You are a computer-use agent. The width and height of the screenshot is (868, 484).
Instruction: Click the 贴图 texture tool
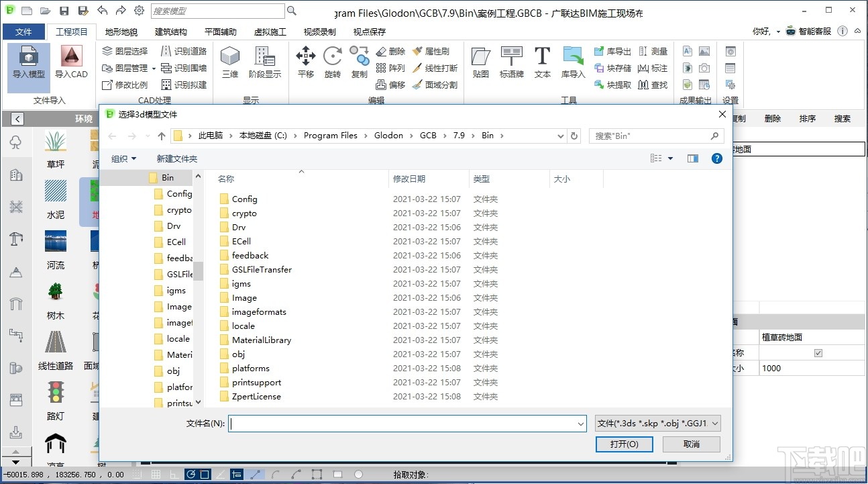[481, 62]
